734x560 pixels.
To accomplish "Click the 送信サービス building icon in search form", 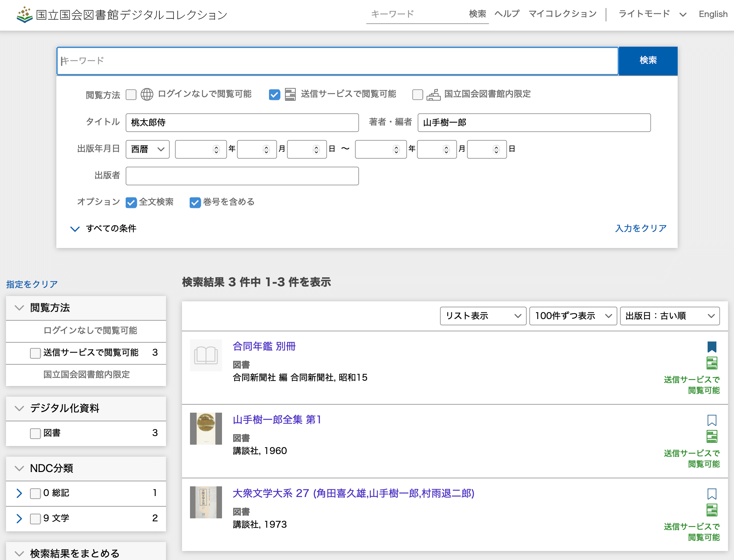I will [x=290, y=94].
